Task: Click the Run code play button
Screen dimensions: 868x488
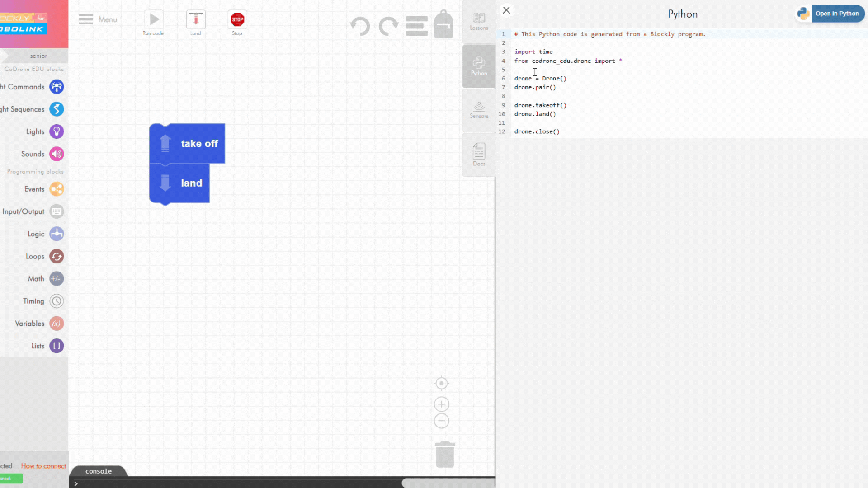Action: (x=154, y=20)
